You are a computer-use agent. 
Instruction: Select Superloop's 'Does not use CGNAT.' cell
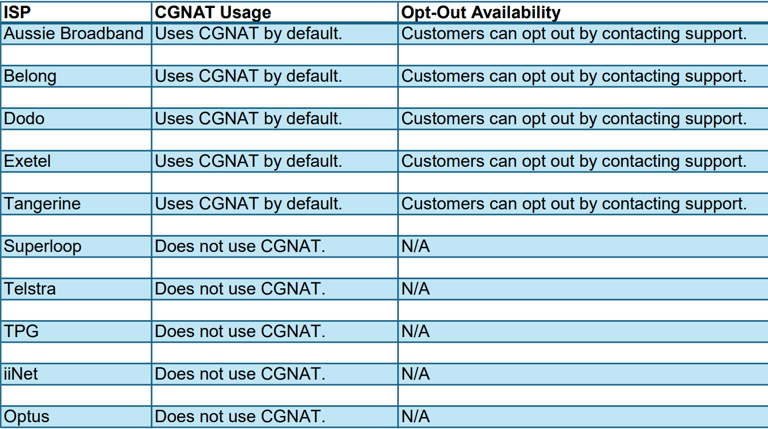pyautogui.click(x=273, y=246)
